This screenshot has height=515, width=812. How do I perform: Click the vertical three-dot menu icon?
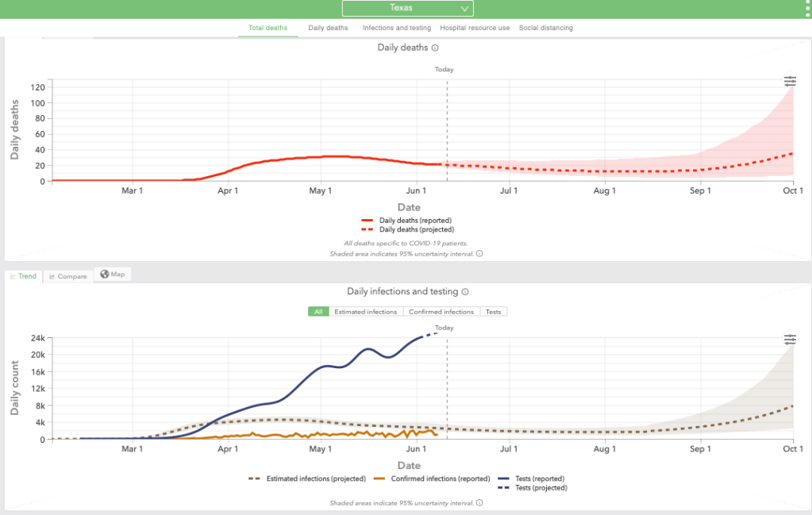tap(807, 9)
